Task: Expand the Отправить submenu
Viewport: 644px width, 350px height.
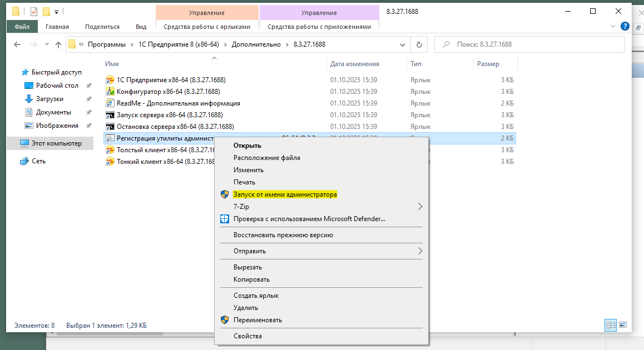Action: tap(420, 251)
